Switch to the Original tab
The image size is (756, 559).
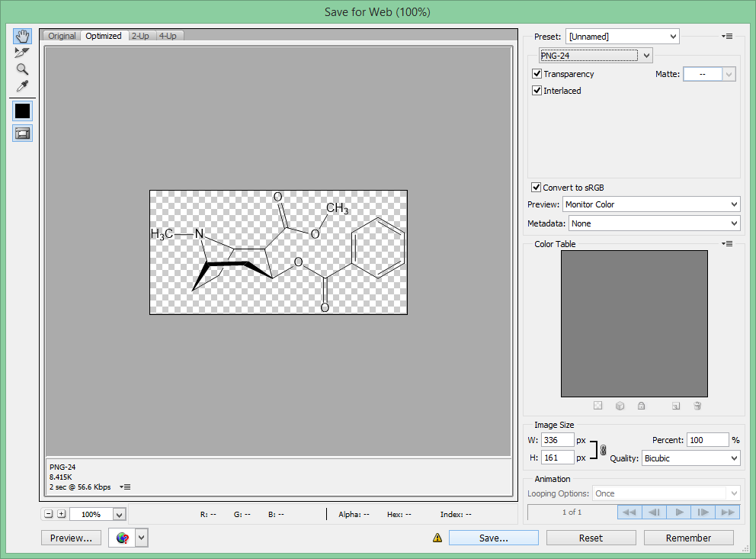point(62,36)
